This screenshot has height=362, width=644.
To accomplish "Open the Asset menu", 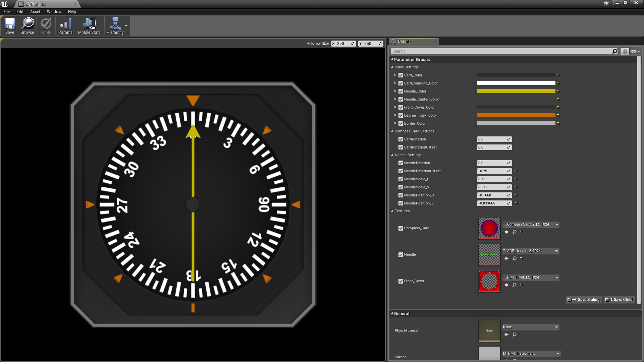I will point(35,11).
